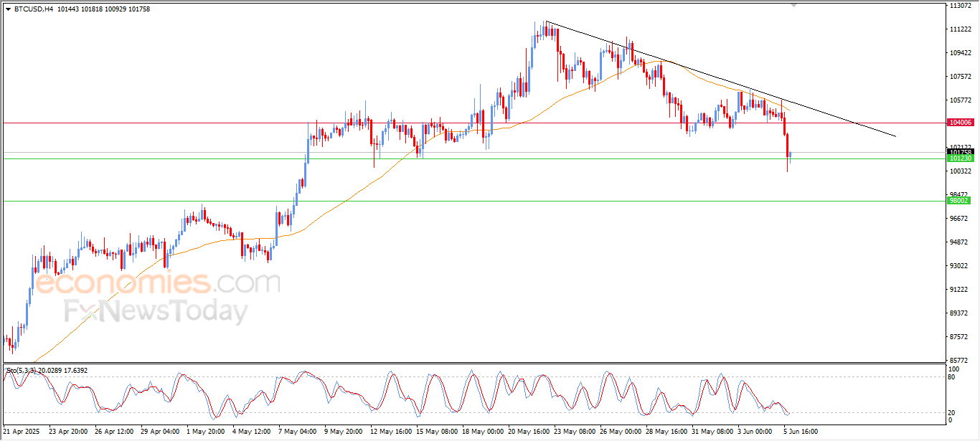Click the 96672 price axis value
980x441 pixels.
coord(961,219)
